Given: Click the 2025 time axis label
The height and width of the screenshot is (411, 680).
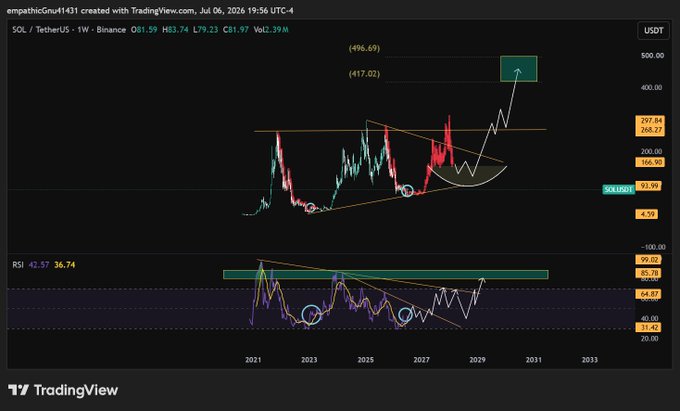Looking at the screenshot, I should tap(366, 360).
